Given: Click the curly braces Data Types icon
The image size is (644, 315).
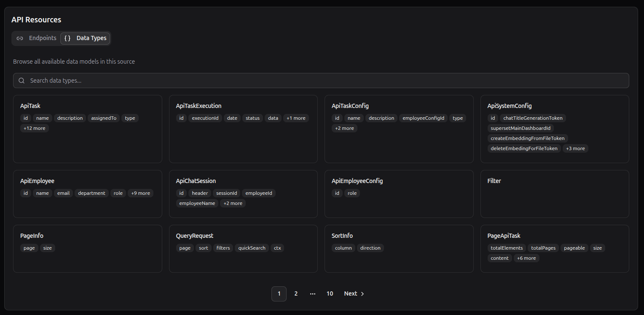Looking at the screenshot, I should (x=67, y=38).
